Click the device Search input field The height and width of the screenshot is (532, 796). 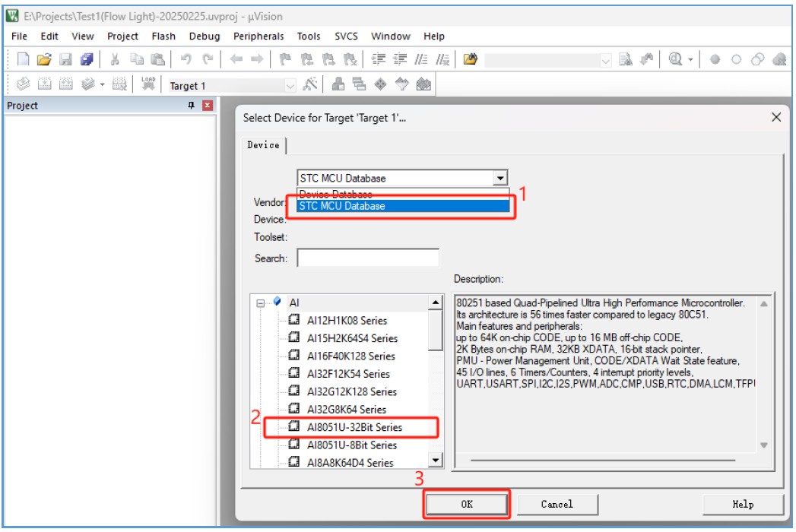pyautogui.click(x=368, y=258)
